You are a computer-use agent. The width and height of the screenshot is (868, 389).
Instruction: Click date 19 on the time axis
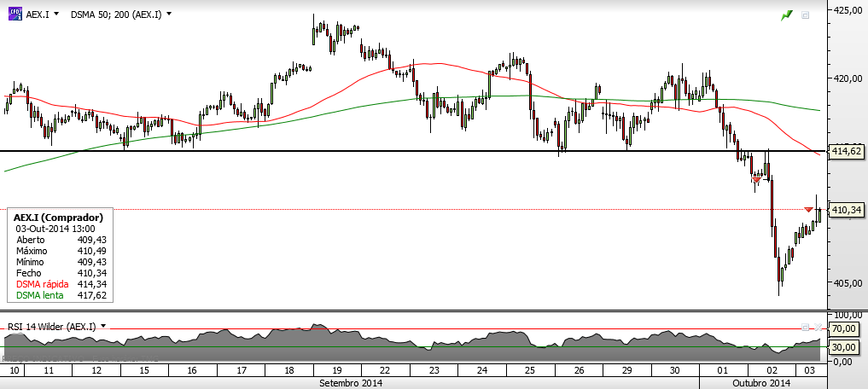337,369
